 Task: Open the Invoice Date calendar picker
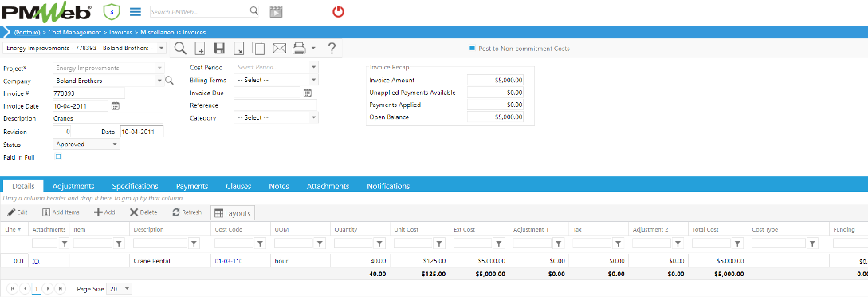point(115,106)
